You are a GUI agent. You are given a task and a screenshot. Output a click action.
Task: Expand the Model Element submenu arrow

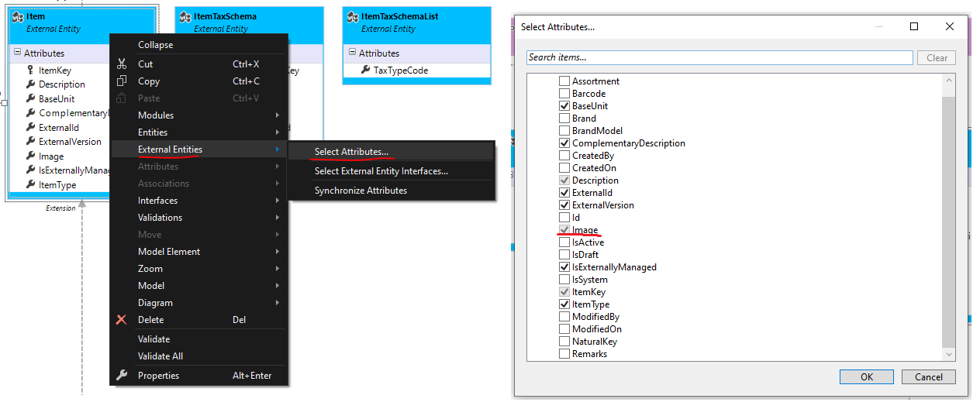[x=277, y=252]
